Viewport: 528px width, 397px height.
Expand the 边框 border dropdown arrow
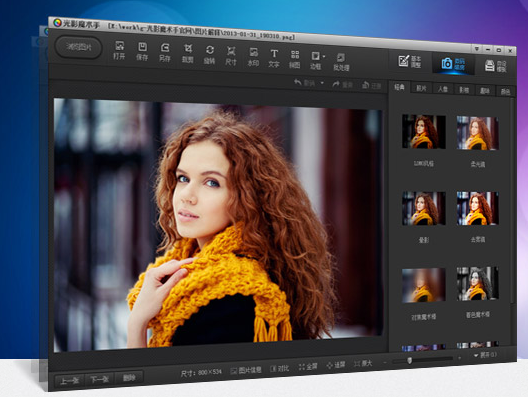324,57
